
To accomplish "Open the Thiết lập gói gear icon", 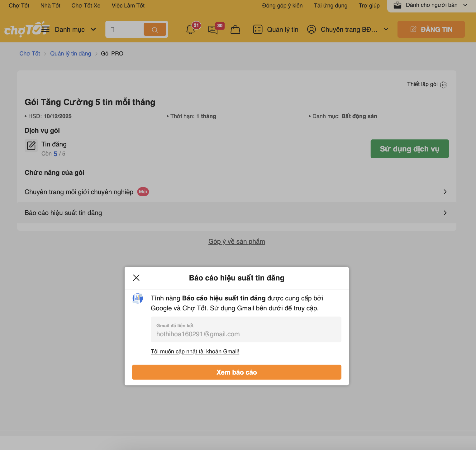I will (x=443, y=85).
